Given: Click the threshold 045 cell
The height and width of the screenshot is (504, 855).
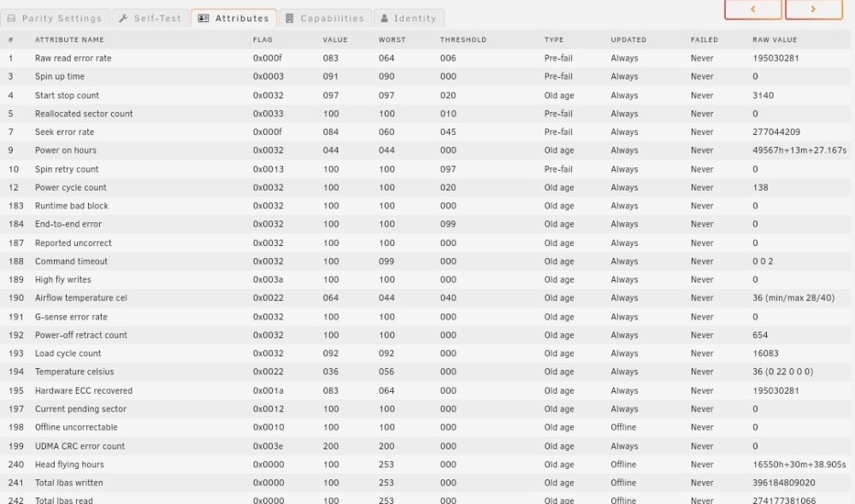Looking at the screenshot, I should [448, 132].
